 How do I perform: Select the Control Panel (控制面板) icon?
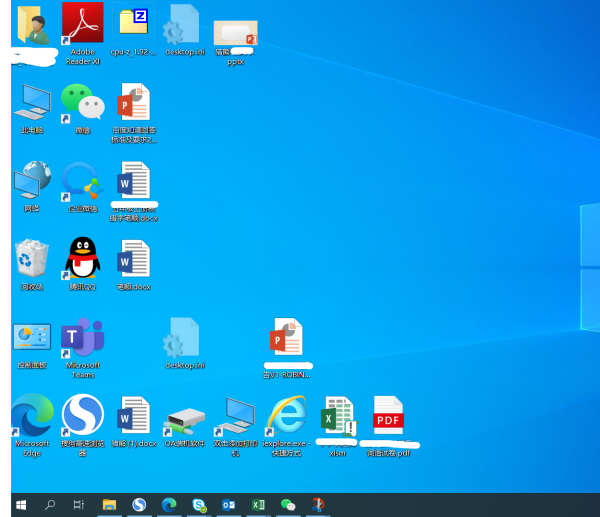click(32, 338)
